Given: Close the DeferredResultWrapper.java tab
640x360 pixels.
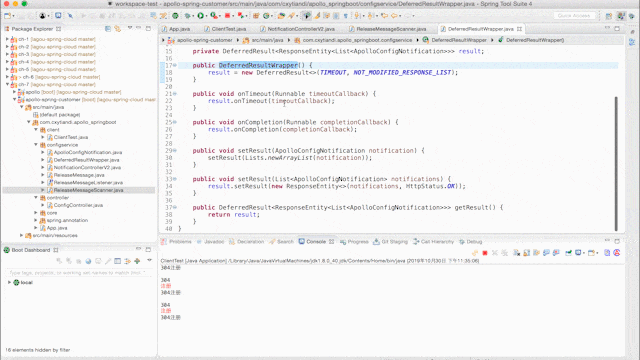Looking at the screenshot, I should (x=519, y=29).
